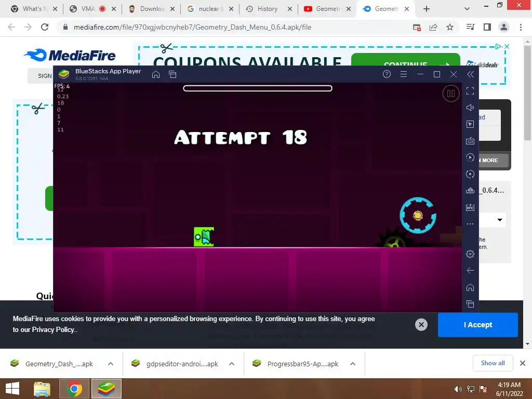Open dropdown arrow on MediaFire page right side

click(500, 220)
